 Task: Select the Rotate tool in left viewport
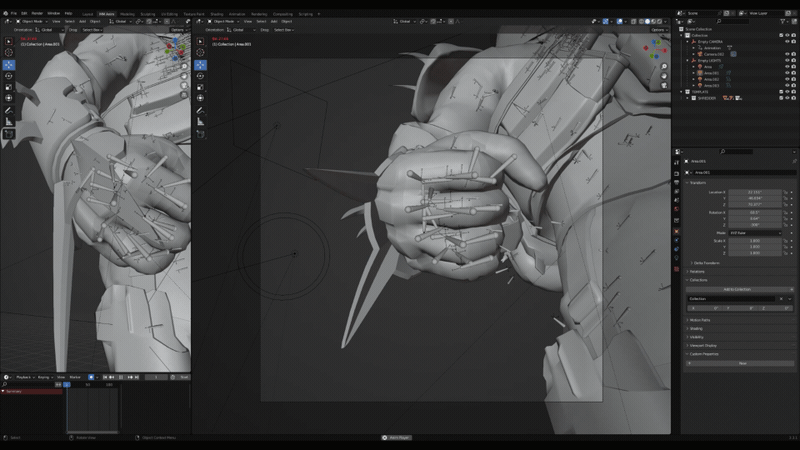(x=9, y=76)
